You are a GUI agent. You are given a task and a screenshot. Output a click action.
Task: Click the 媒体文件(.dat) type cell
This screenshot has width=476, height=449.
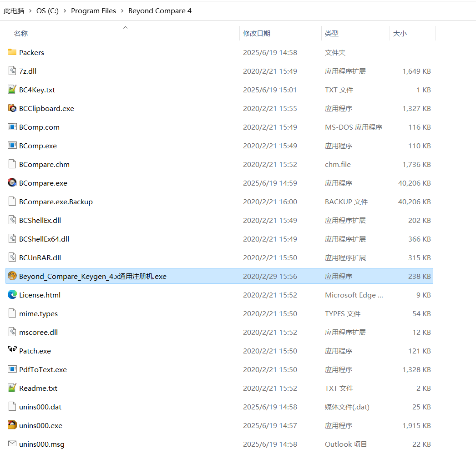pyautogui.click(x=347, y=407)
